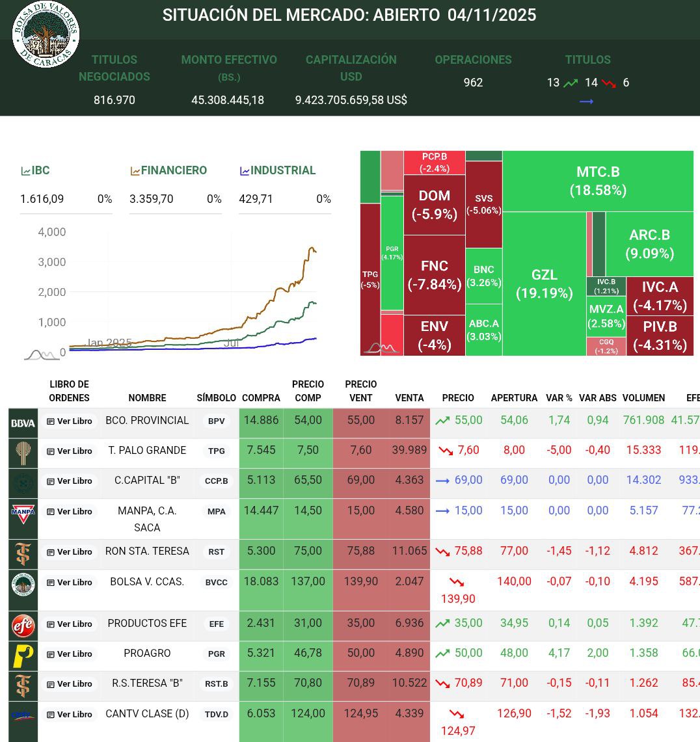
Task: Click the Proagro yellow logo
Action: [x=23, y=656]
